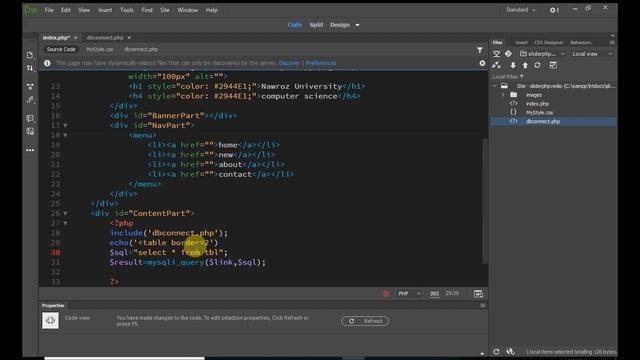This screenshot has width=640, height=360.
Task: Expand the images folder in Files panel
Action: pyautogui.click(x=503, y=95)
